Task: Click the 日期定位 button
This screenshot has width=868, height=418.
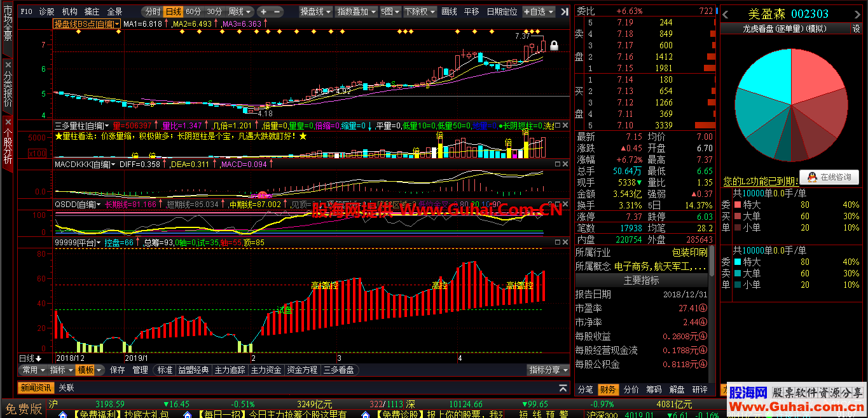Action: tap(502, 11)
